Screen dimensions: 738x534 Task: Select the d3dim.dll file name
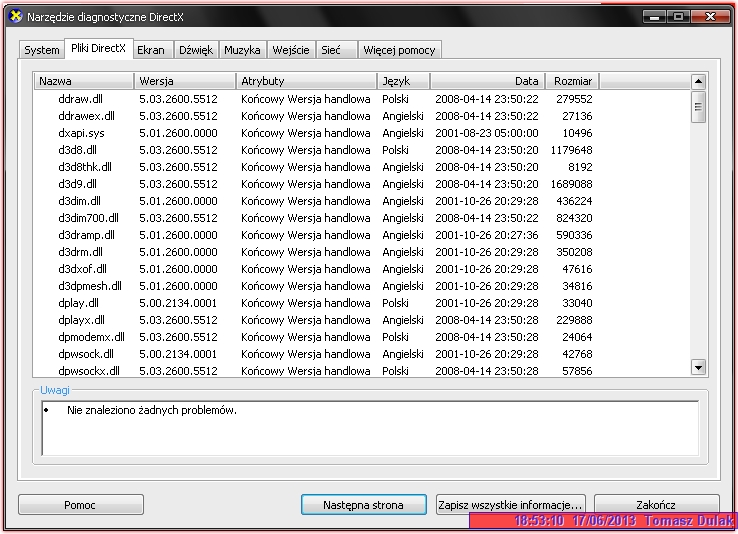coord(79,201)
